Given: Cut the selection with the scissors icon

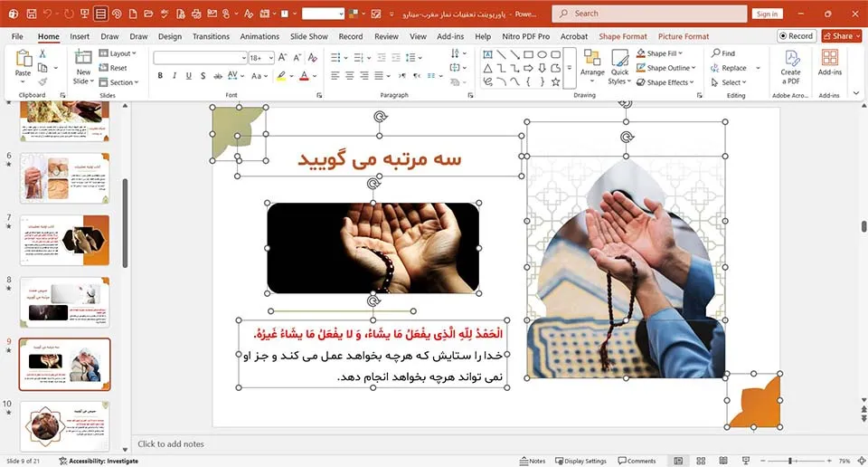Looking at the screenshot, I should [x=42, y=53].
